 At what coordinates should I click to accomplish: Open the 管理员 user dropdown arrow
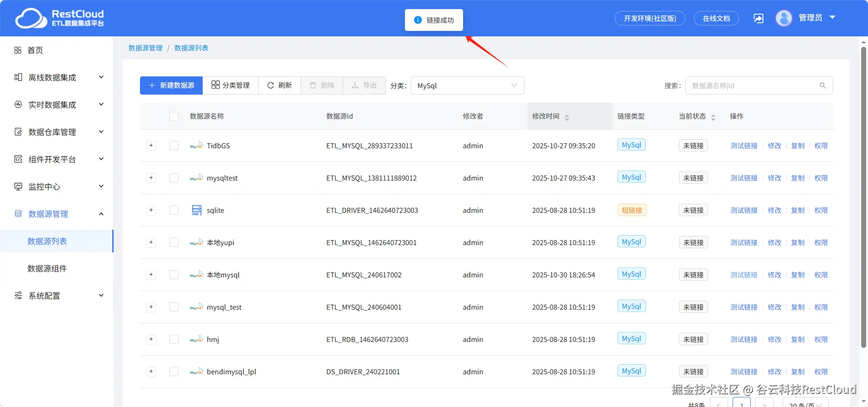(833, 17)
